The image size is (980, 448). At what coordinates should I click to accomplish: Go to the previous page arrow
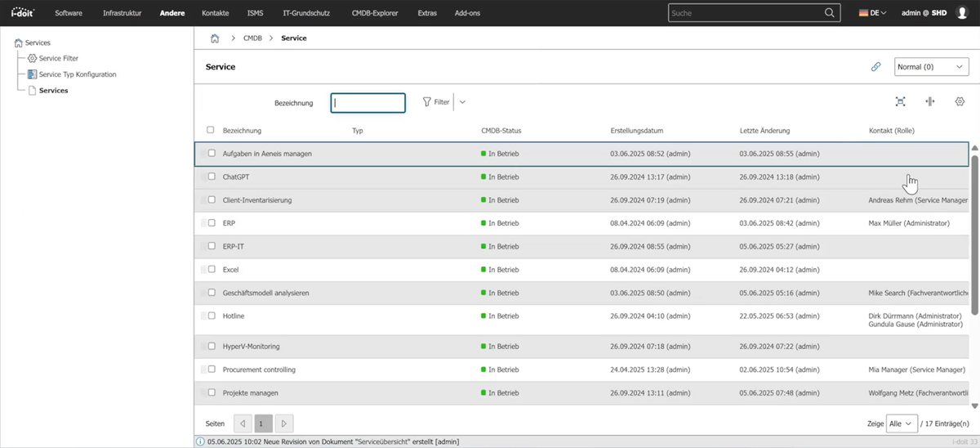pos(243,423)
